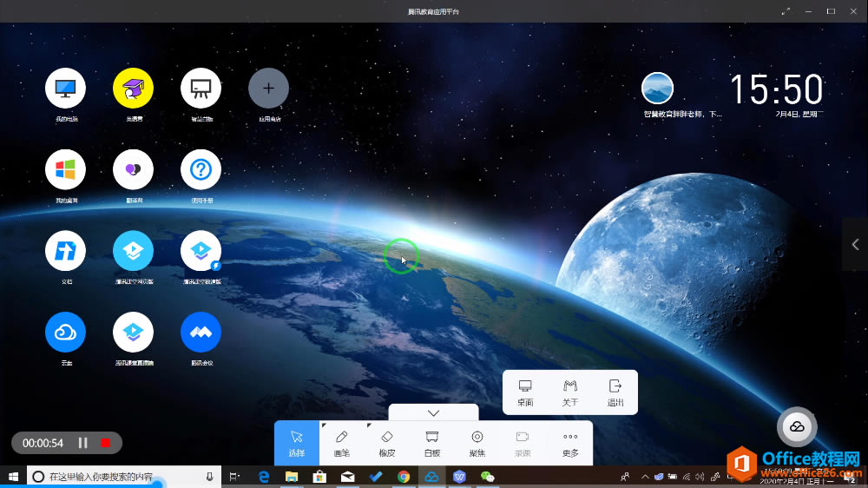
Task: Open WeChat from the taskbar
Action: click(x=488, y=477)
